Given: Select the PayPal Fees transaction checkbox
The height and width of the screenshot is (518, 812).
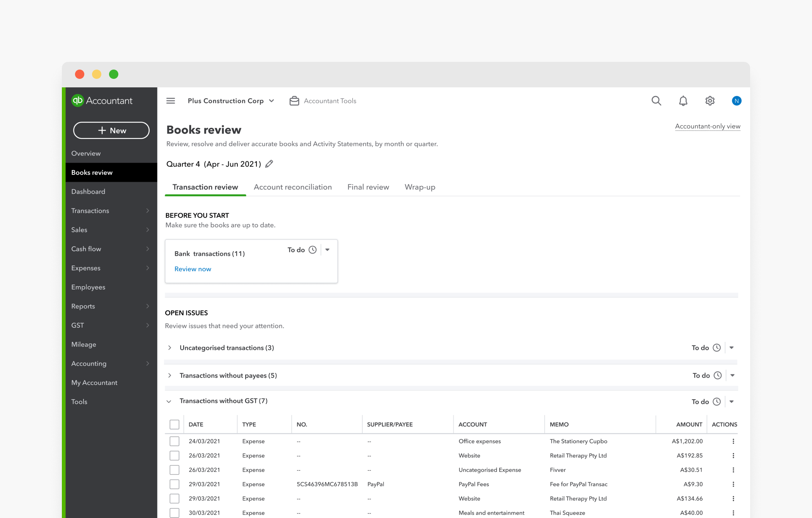Looking at the screenshot, I should 174,484.
